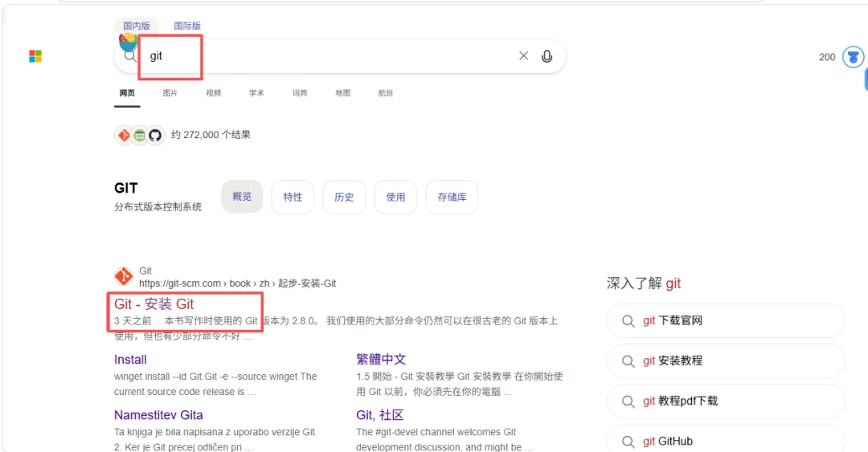The height and width of the screenshot is (452, 868).
Task: Clear the search box with X icon
Action: point(523,56)
